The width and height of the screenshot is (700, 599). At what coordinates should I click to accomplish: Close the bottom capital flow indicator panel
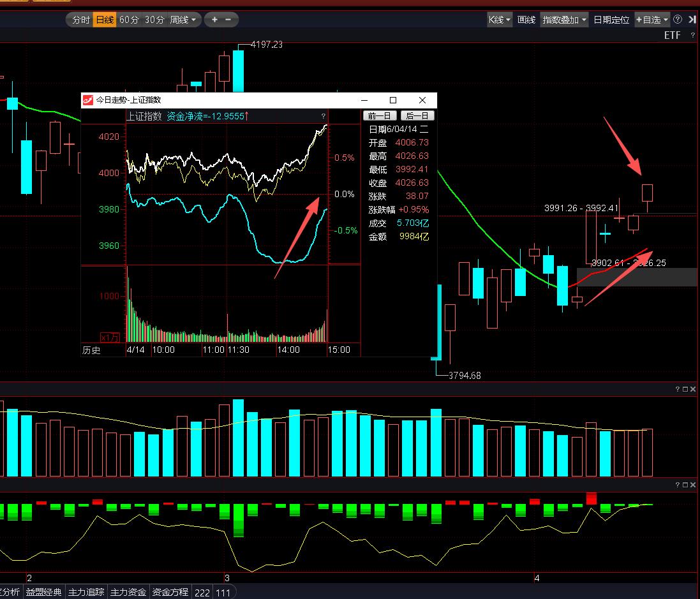point(693,485)
